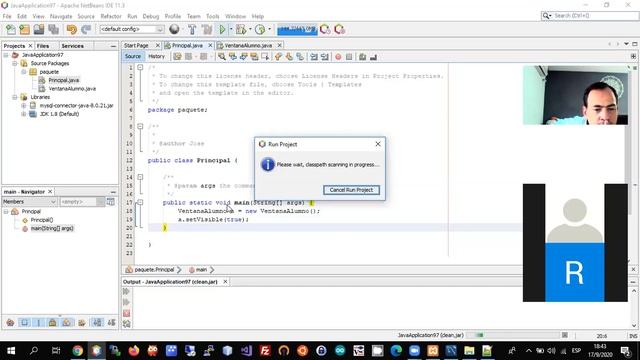Select VentanaAlumno.java in Projects tree

(72, 89)
